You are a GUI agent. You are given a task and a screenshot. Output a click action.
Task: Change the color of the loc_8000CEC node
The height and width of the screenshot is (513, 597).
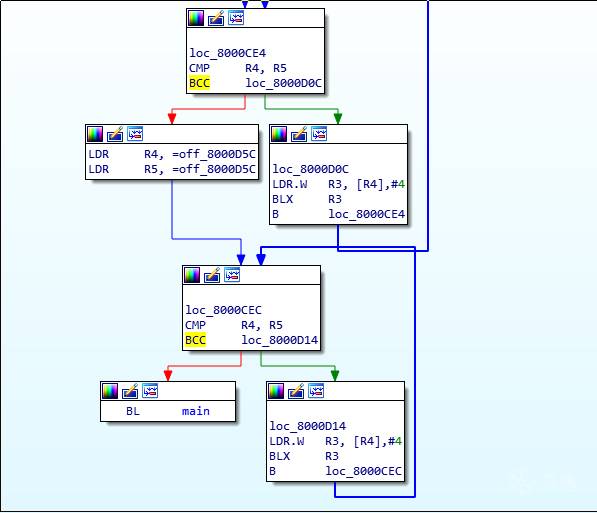tap(192, 275)
